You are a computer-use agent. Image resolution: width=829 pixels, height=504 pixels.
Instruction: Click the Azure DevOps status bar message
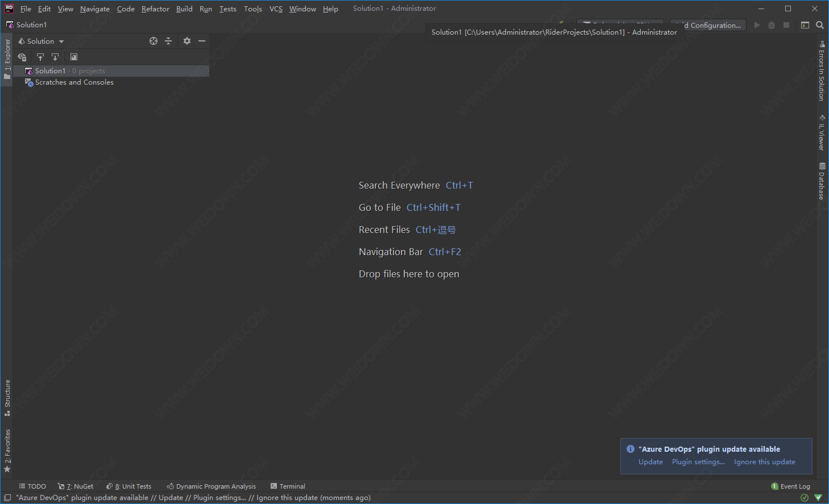193,498
